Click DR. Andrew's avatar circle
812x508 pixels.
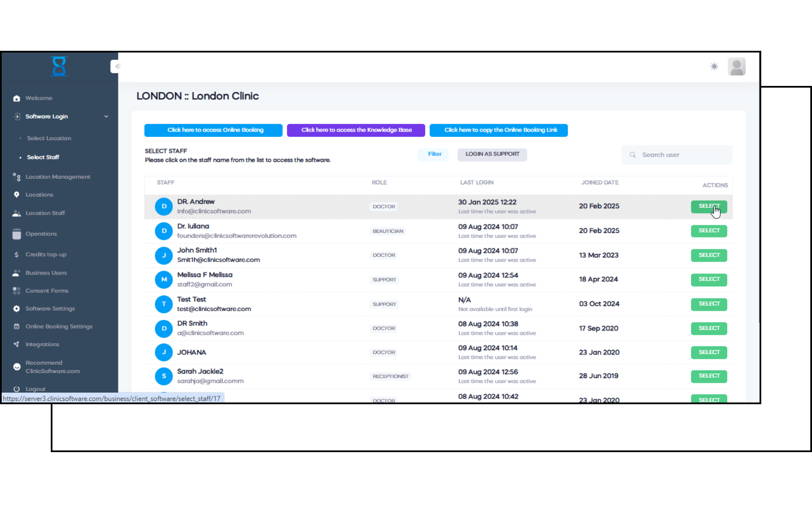(x=164, y=207)
